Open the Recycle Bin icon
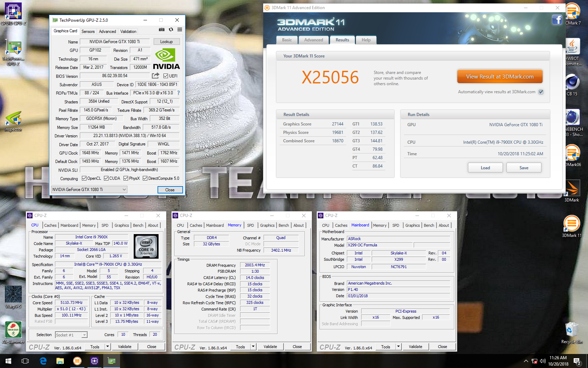 [572, 333]
